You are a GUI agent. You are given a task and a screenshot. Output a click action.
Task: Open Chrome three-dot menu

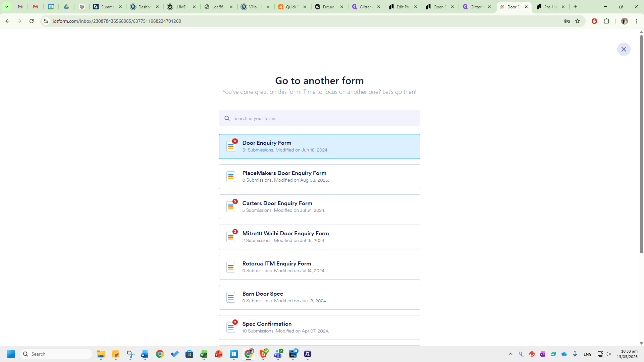click(x=637, y=21)
